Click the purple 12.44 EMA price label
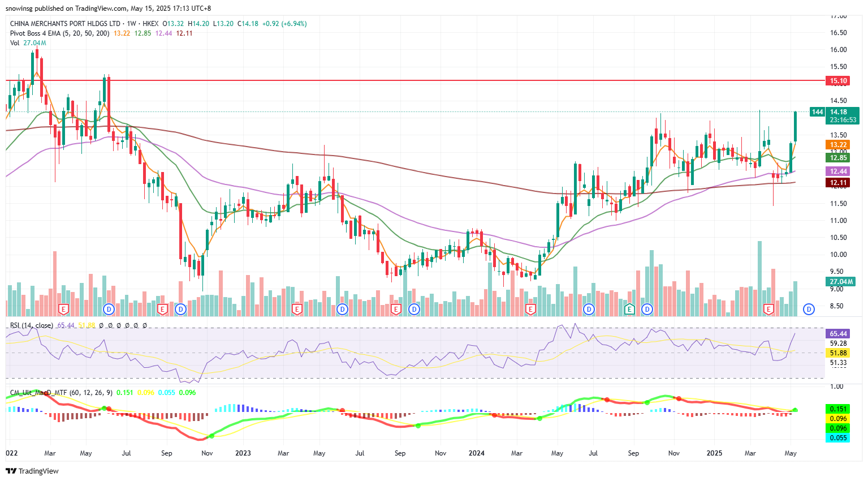Screen dimensions: 868x481 coord(838,171)
